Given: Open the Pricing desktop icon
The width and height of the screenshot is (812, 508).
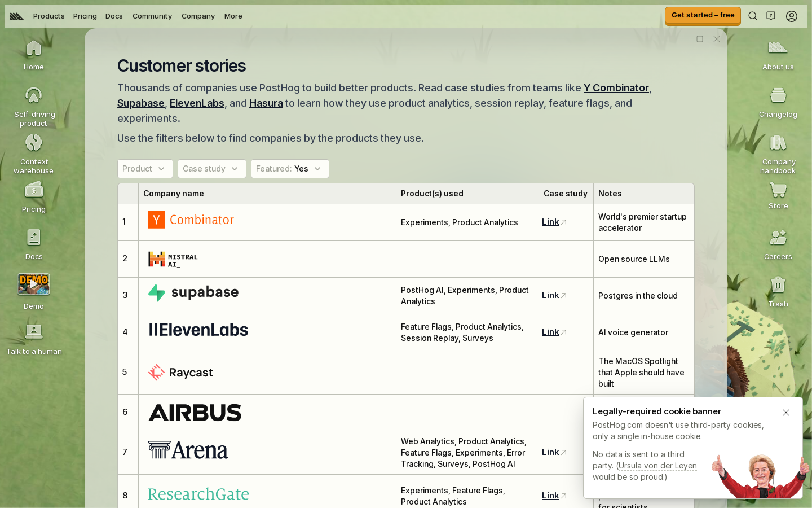Looking at the screenshot, I should click(34, 197).
